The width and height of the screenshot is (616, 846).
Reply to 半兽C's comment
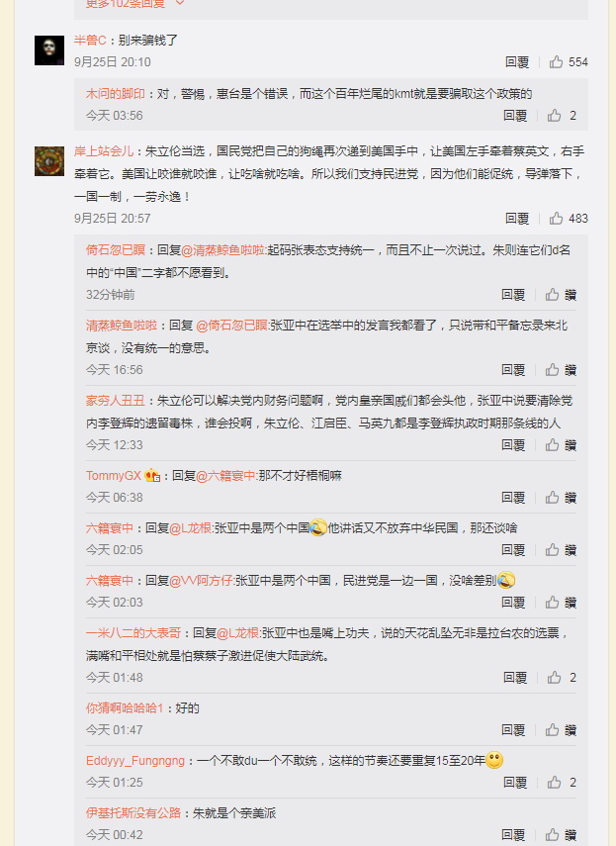[x=517, y=62]
